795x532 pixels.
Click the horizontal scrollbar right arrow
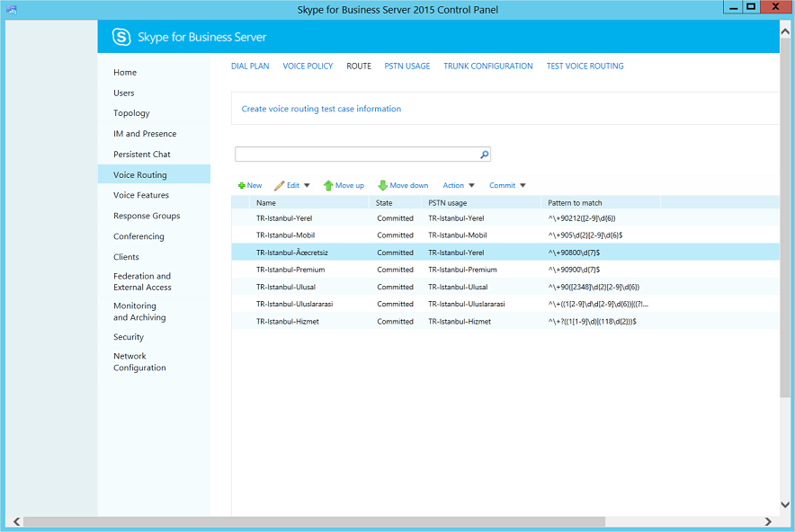click(768, 521)
